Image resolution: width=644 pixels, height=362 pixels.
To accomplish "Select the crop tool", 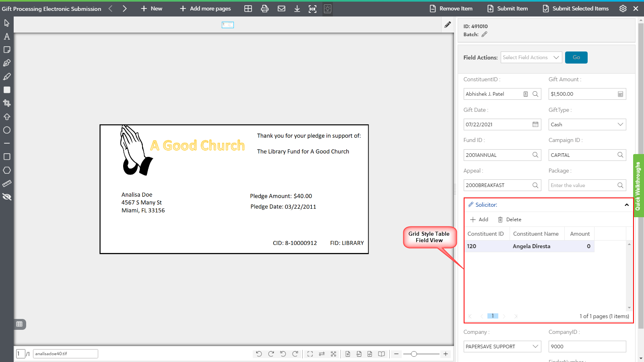I will click(7, 103).
